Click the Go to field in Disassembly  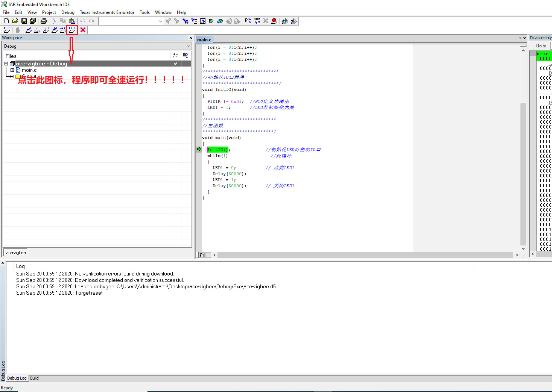click(x=551, y=46)
